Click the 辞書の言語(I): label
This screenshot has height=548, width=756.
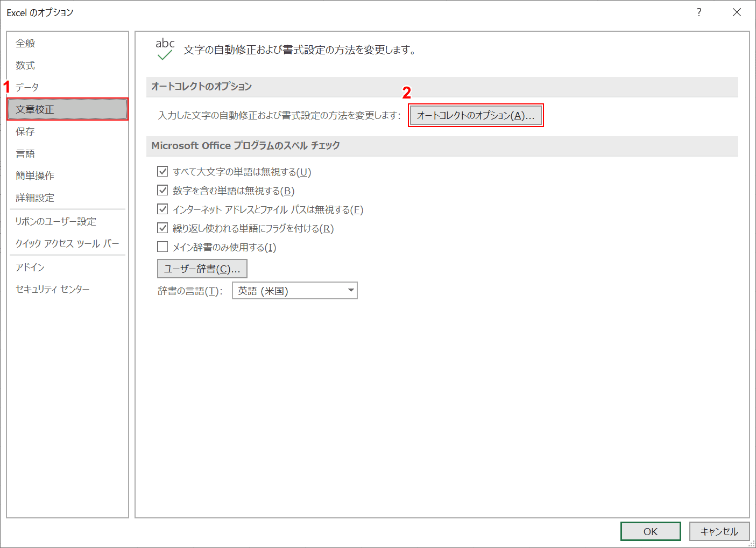(x=190, y=291)
